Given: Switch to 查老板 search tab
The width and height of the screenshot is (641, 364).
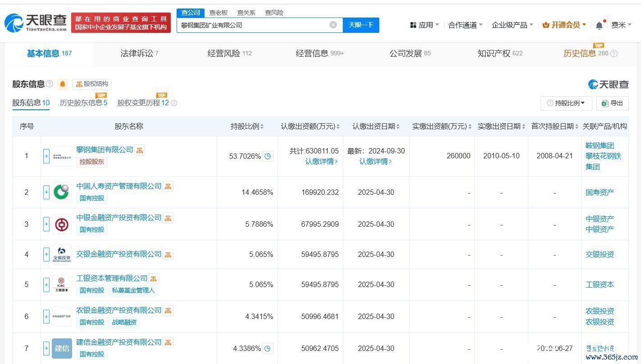Looking at the screenshot, I should click(x=218, y=13).
